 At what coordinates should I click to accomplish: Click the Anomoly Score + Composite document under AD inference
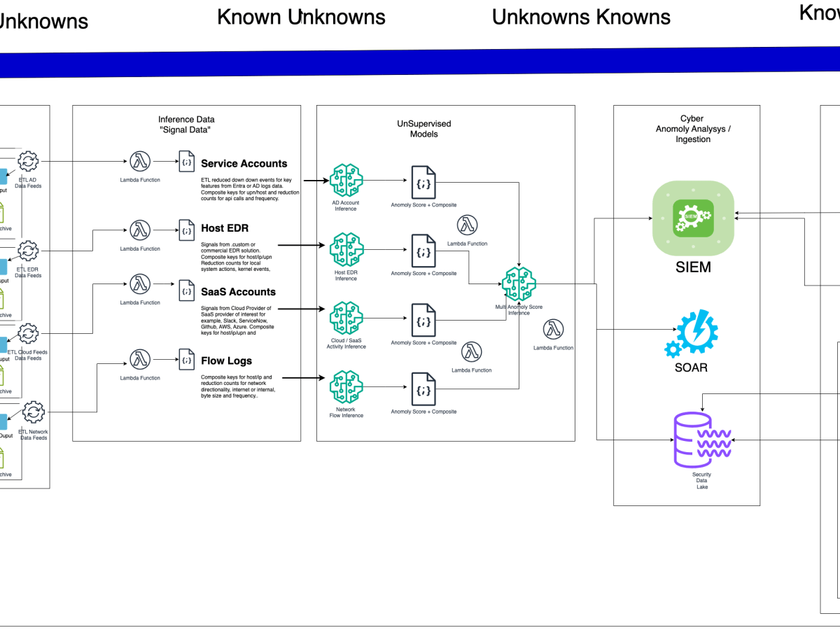click(x=422, y=183)
